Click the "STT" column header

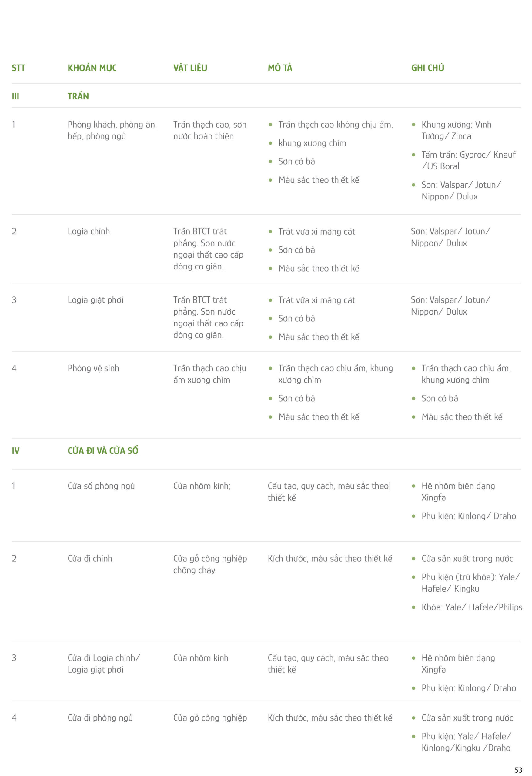[18, 68]
